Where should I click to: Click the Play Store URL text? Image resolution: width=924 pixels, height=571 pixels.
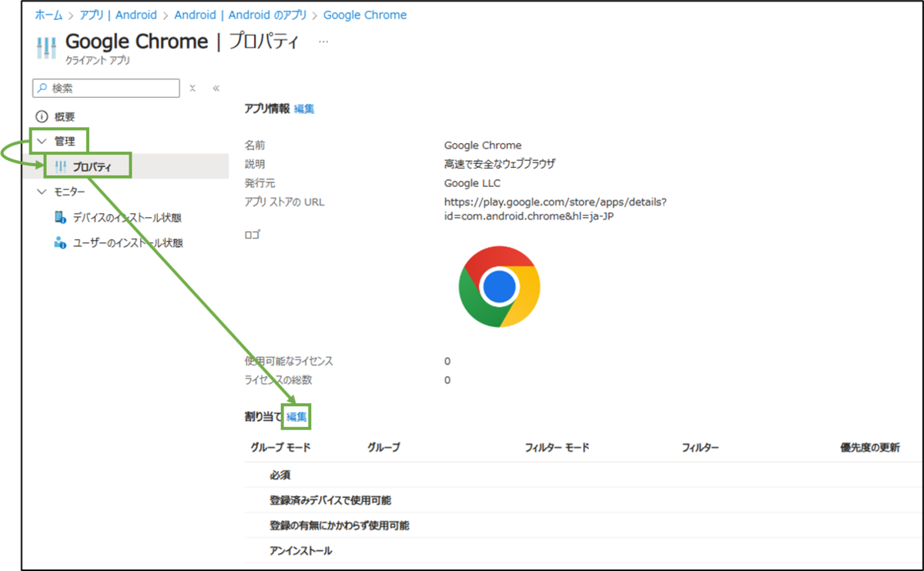coord(555,209)
